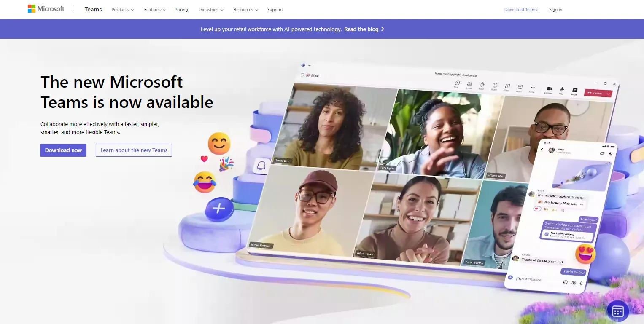Expand the Industries dropdown menu

[211, 9]
